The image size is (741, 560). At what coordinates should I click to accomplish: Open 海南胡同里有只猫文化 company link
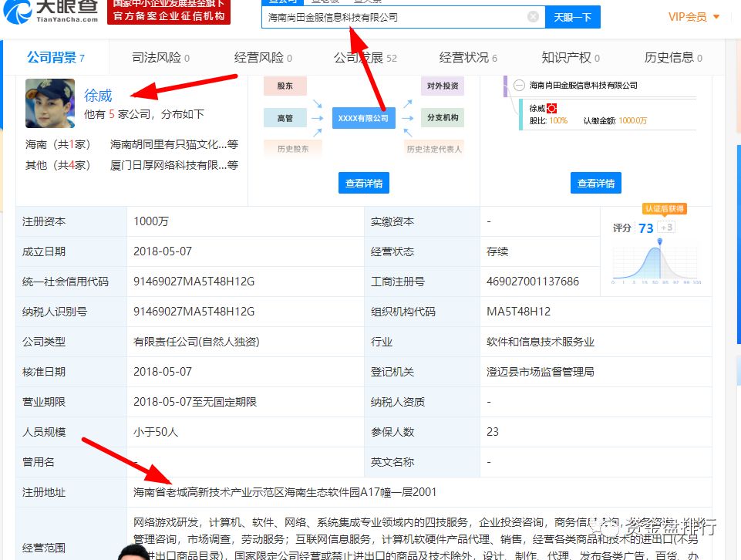tap(174, 144)
